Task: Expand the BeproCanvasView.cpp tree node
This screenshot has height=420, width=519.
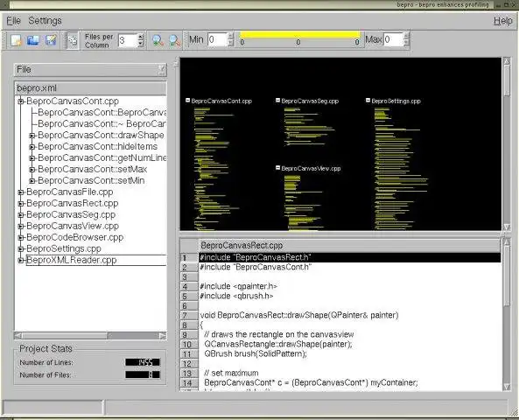Action: 20,226
